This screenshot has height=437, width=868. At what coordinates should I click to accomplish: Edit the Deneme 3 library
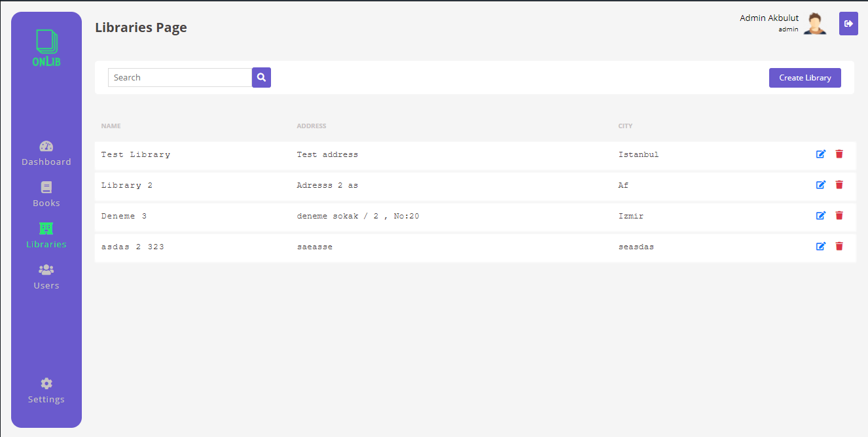tap(821, 215)
